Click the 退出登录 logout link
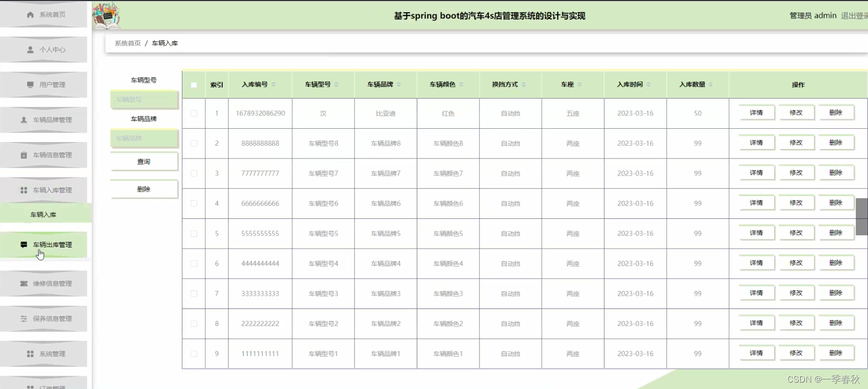 click(854, 16)
